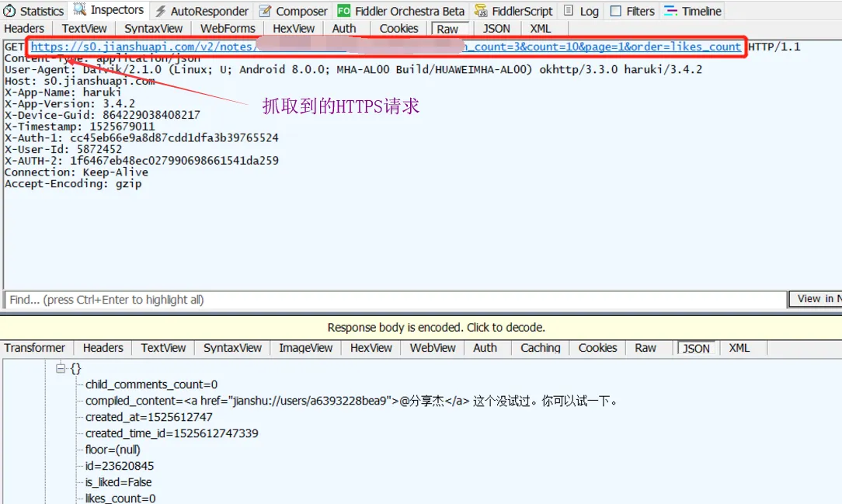Screen dimensions: 842x504
Task: Open the s0.jianshuapi.com request URL link
Action: coord(141,47)
